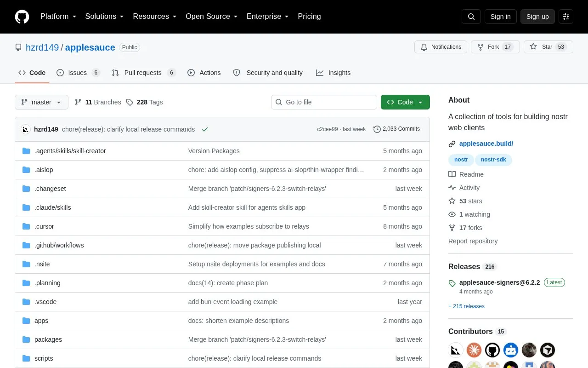The width and height of the screenshot is (588, 368).
Task: Click hzrd149 avatar beside latest commit
Action: click(26, 129)
